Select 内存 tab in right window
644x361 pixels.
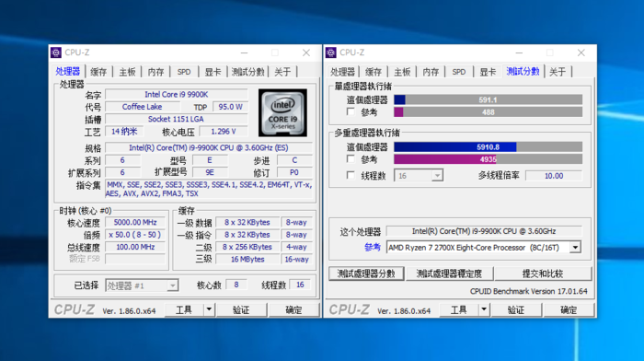click(x=431, y=72)
